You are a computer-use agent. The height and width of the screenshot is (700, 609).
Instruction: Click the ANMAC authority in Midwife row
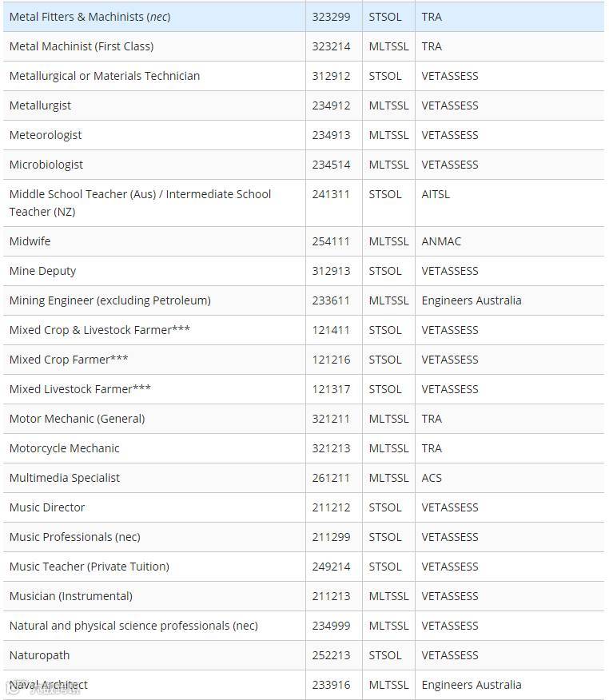441,241
